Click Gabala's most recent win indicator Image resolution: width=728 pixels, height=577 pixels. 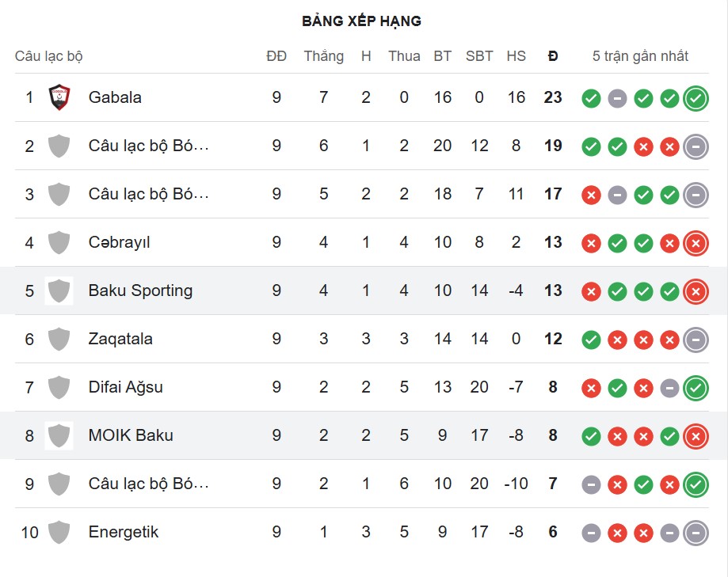pos(695,97)
